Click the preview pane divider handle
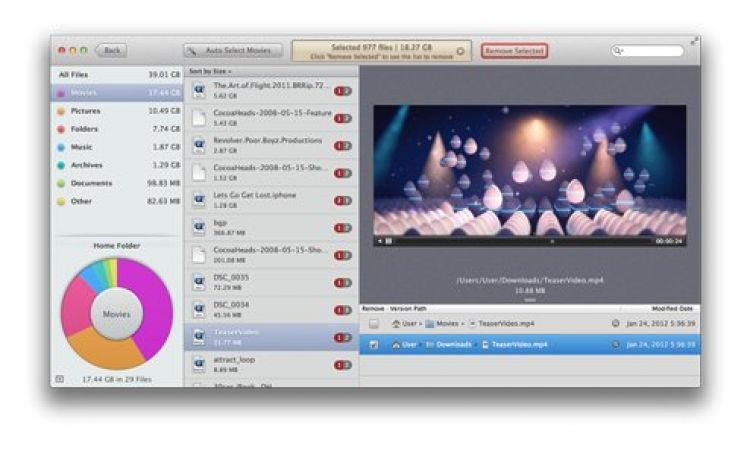 tap(530, 301)
